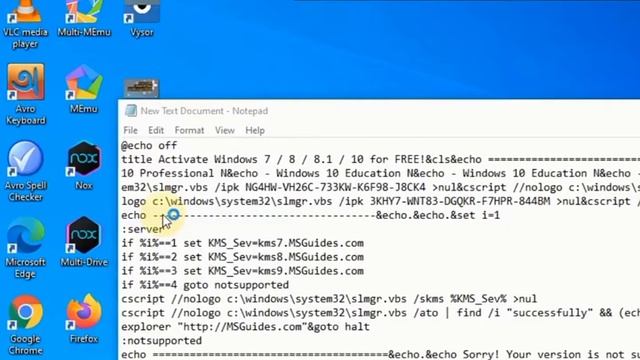Viewport: 640px width, 360px height.
Task: Open the Multi-Drive Nox icon
Action: click(84, 242)
